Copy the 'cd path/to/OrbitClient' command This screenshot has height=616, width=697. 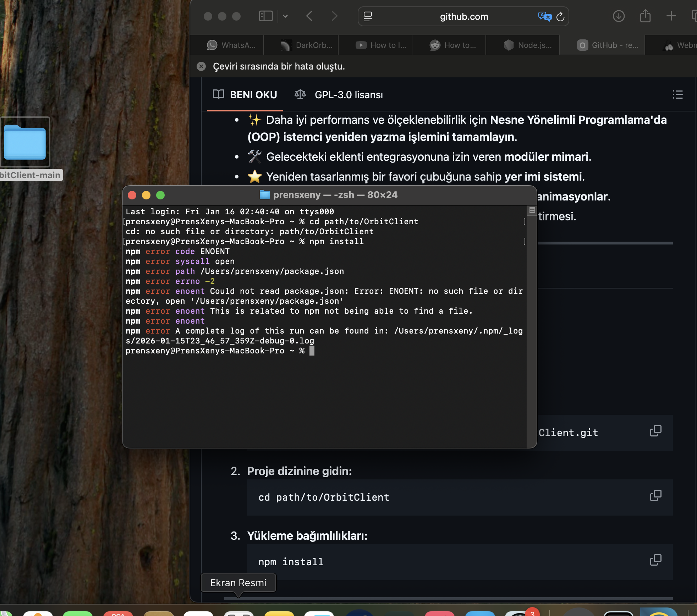tap(655, 496)
